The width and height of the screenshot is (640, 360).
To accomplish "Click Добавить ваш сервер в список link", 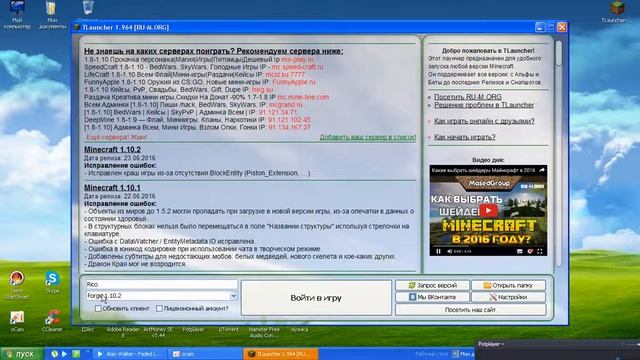I will tap(368, 137).
